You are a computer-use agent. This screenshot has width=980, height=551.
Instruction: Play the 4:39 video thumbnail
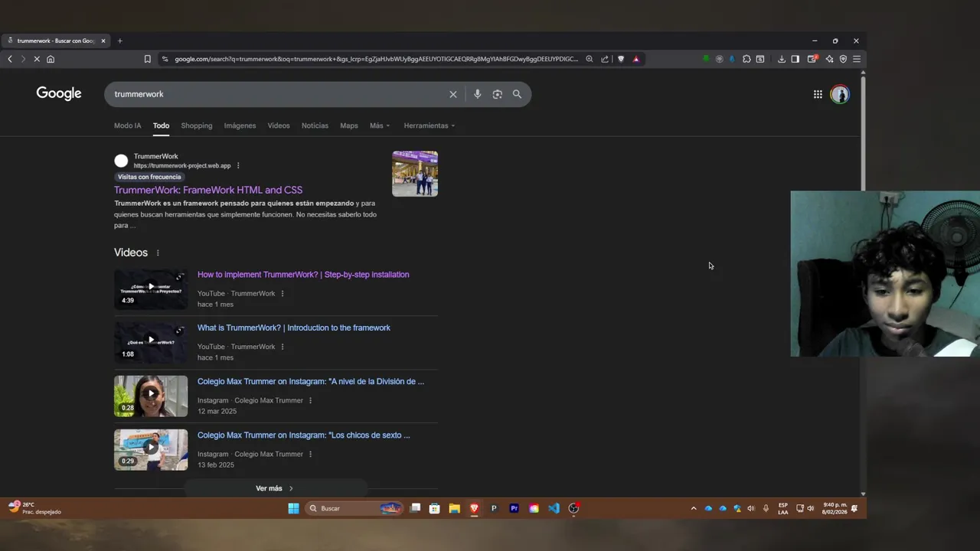point(151,289)
